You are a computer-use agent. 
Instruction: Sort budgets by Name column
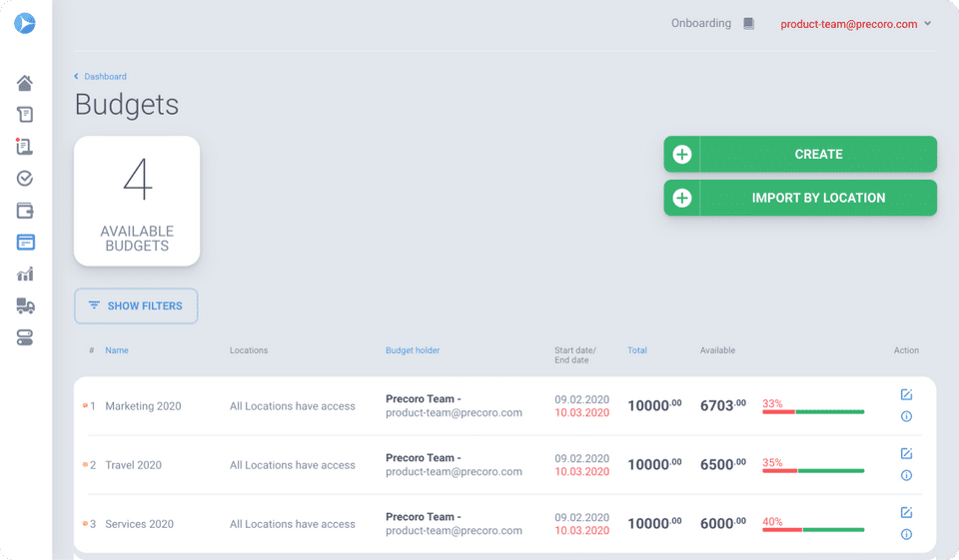pyautogui.click(x=117, y=350)
